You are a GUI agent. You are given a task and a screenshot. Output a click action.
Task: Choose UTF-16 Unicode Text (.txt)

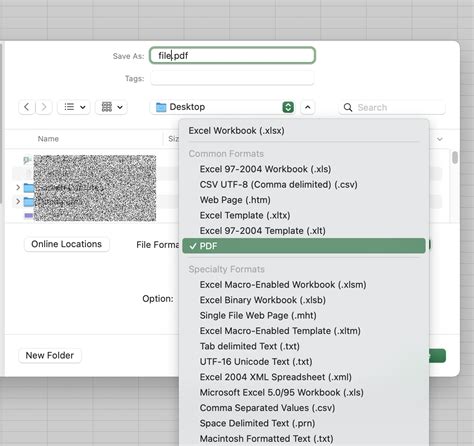coord(304,362)
